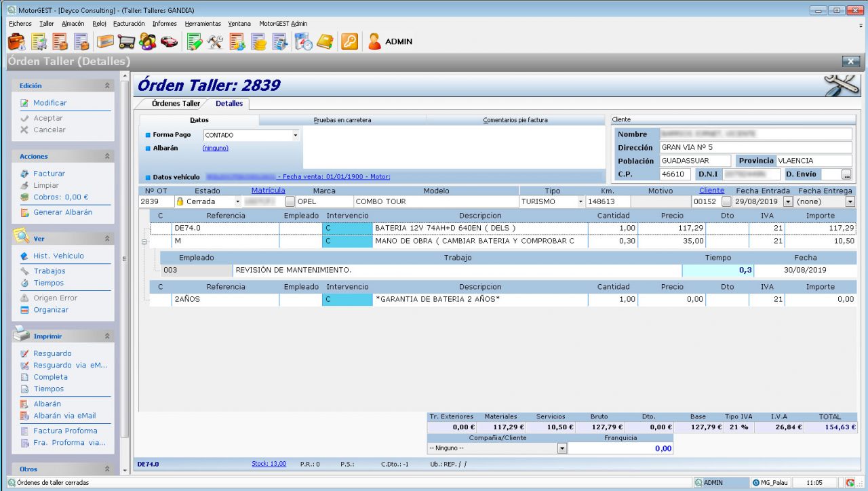868x491 pixels.
Task: Click the green document with pencil icon
Action: pyautogui.click(x=195, y=41)
